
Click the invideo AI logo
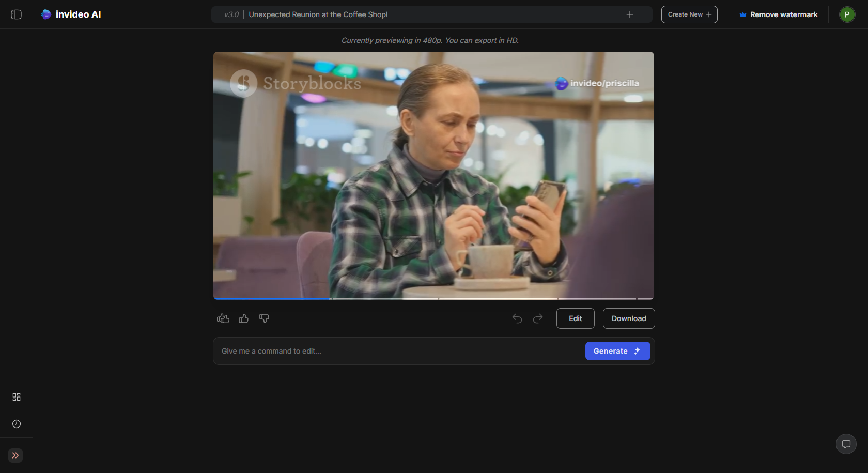coord(71,14)
